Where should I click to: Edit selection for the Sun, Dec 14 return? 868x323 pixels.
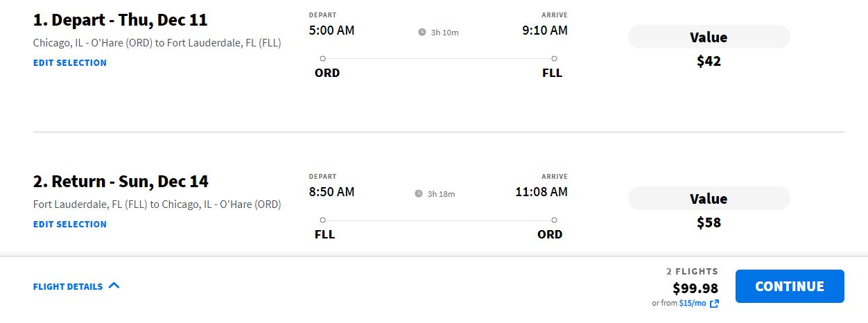70,224
